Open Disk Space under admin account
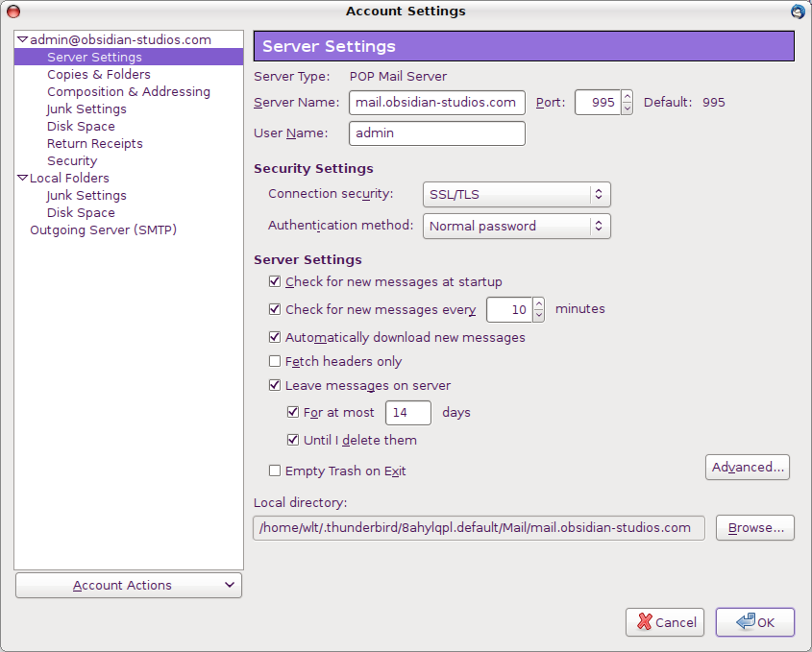The width and height of the screenshot is (812, 652). pos(81,126)
